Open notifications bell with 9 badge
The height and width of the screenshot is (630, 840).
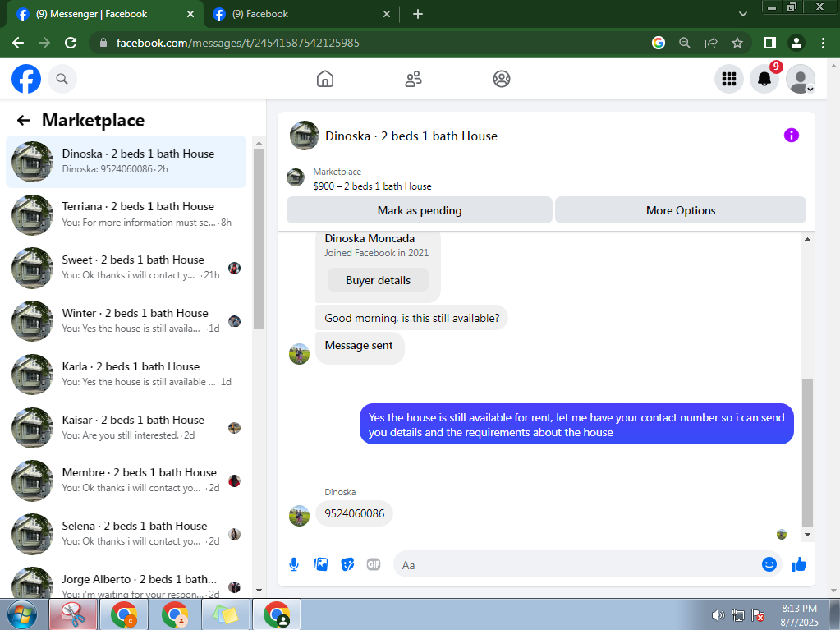(x=764, y=79)
